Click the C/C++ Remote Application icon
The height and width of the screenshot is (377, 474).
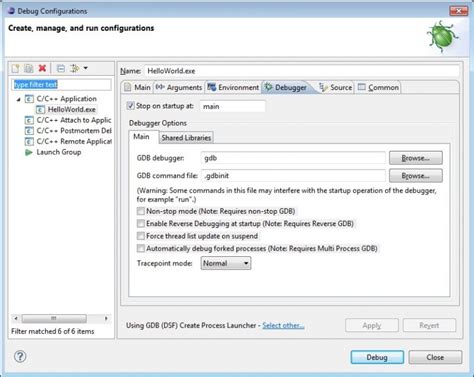coord(29,142)
